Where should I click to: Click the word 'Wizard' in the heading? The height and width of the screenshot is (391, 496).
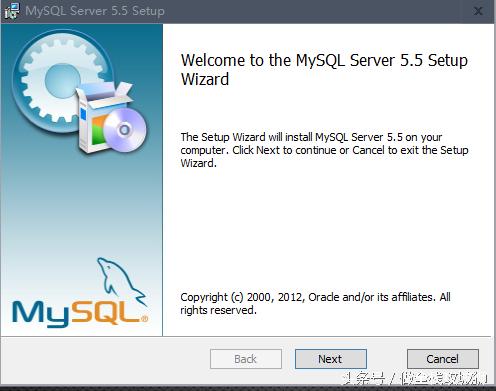coord(205,80)
